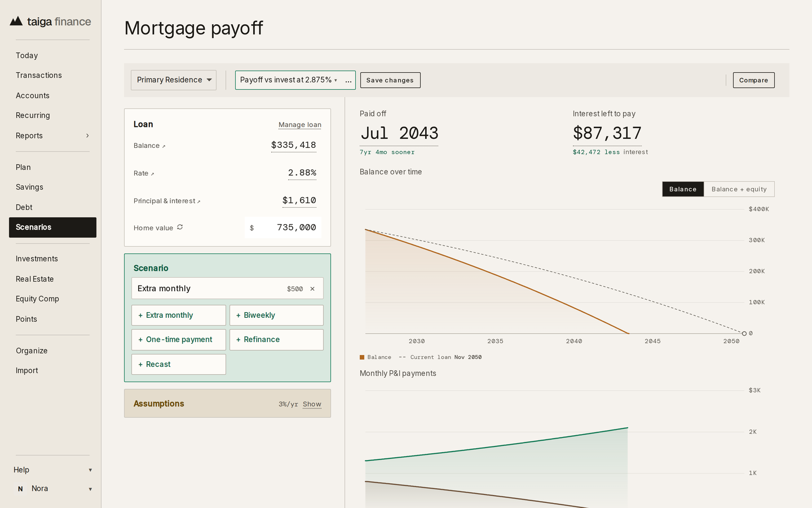
Task: Select Scenarios in the sidebar
Action: click(x=52, y=227)
